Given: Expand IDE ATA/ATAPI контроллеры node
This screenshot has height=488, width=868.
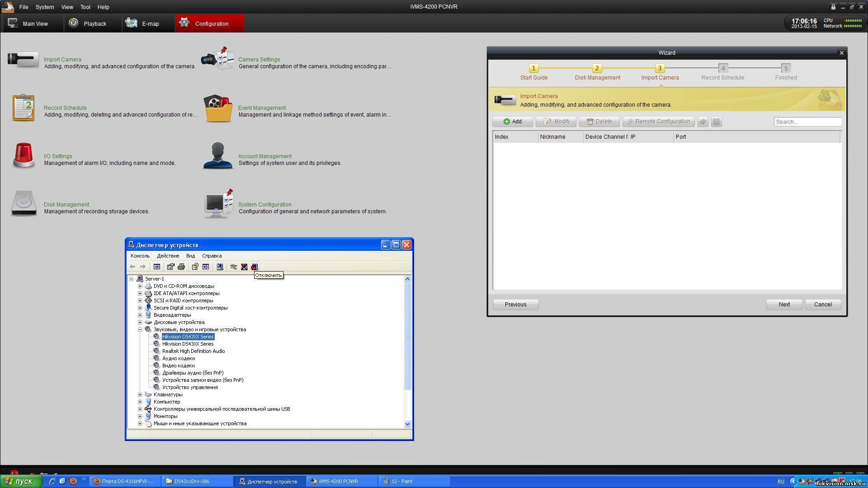Looking at the screenshot, I should point(140,294).
